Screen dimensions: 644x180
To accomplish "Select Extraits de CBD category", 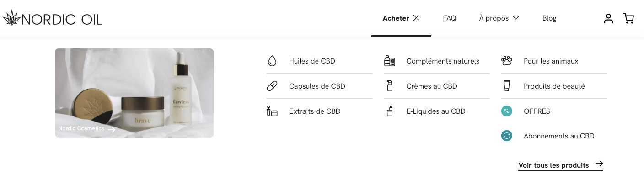I will (315, 111).
